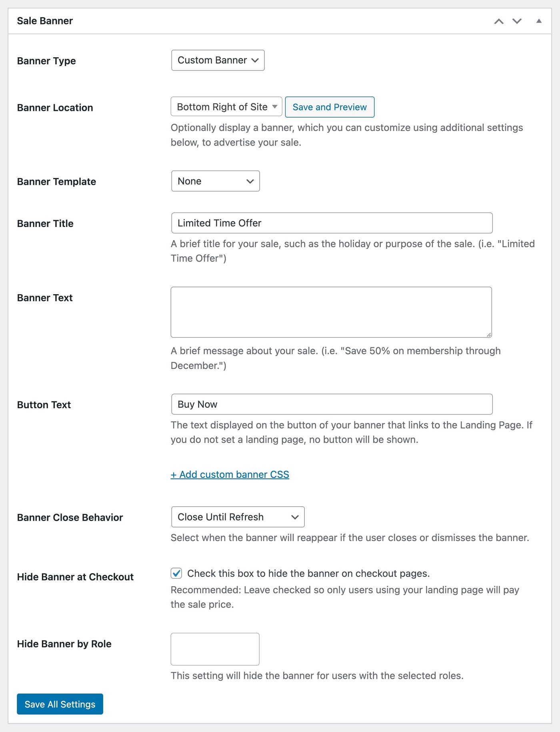
Task: Click the Sale Banner panel title
Action: (x=45, y=21)
